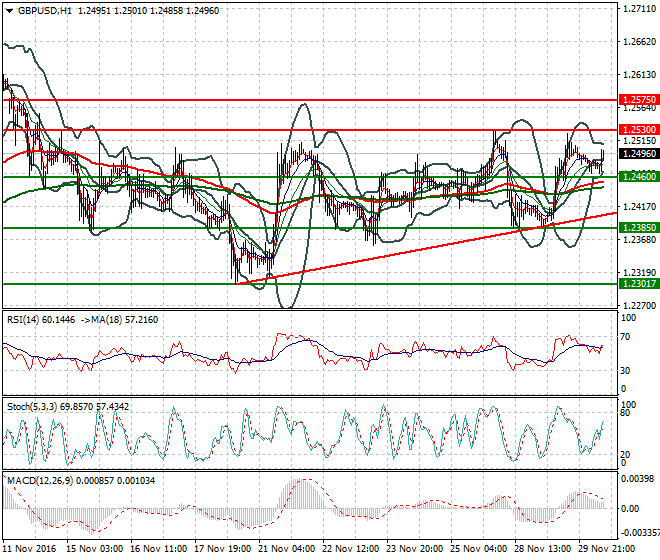Image resolution: width=660 pixels, height=560 pixels.
Task: Click the MACD -0.003357 scale value
Action: click(x=640, y=533)
